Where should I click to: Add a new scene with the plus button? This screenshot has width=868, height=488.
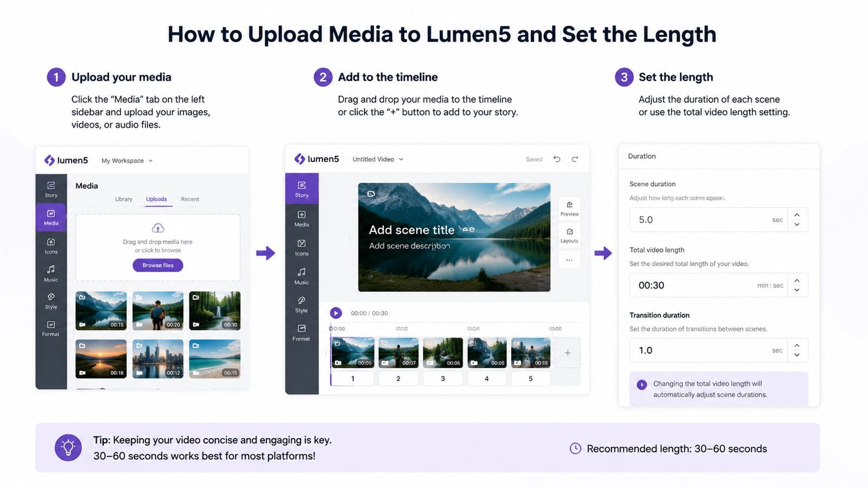(567, 352)
